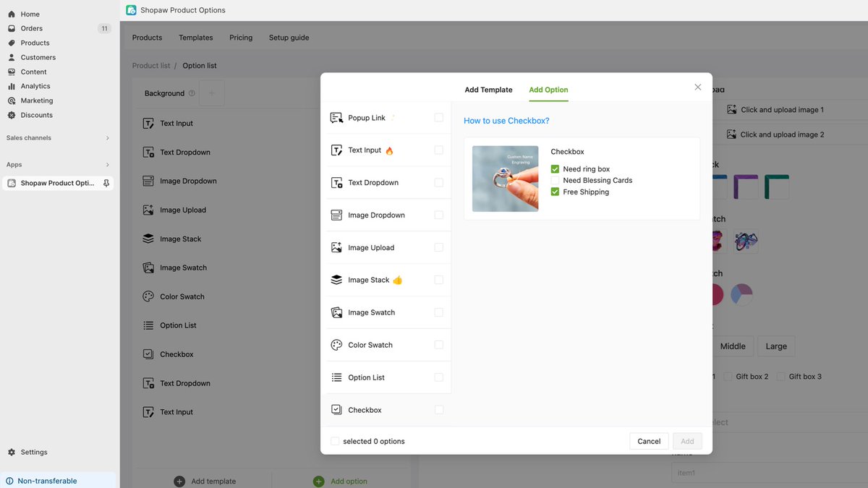Click the Cancel button in dialog
Screen dimensions: 868x488
[x=649, y=441]
